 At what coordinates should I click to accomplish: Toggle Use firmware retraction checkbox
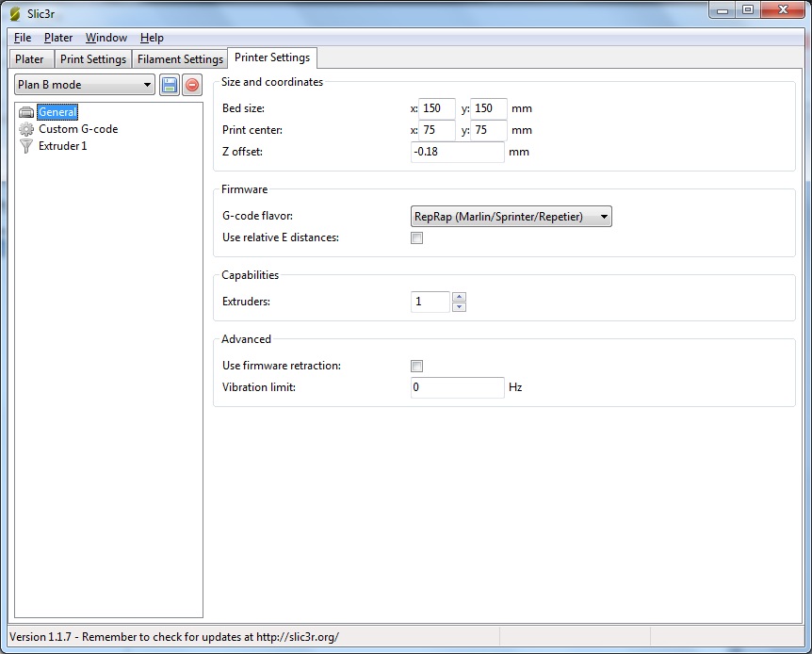point(417,366)
